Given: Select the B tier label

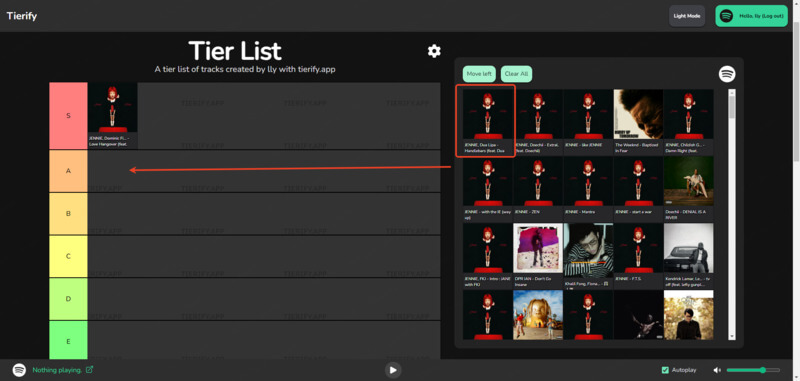Looking at the screenshot, I should click(68, 214).
